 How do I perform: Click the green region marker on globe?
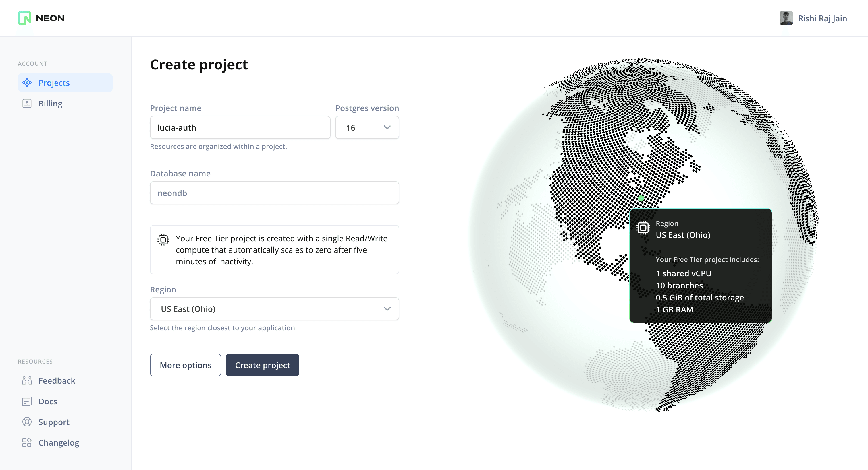click(x=641, y=198)
